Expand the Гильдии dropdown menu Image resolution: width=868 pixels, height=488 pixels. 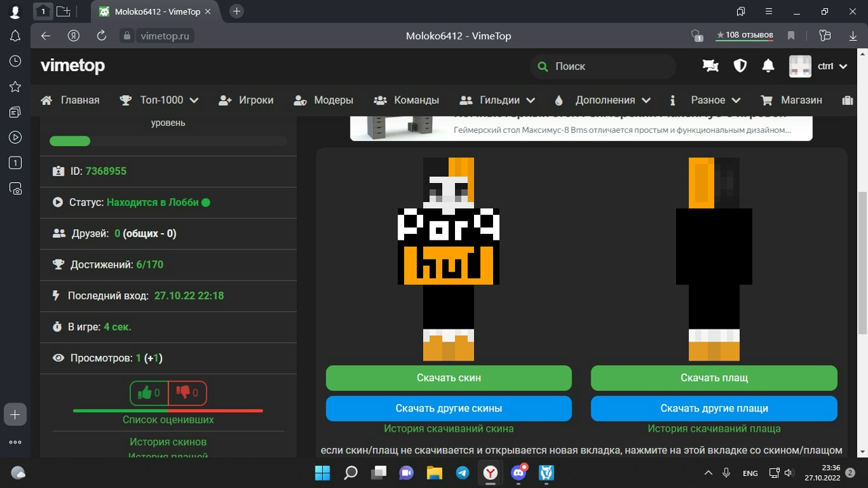498,100
